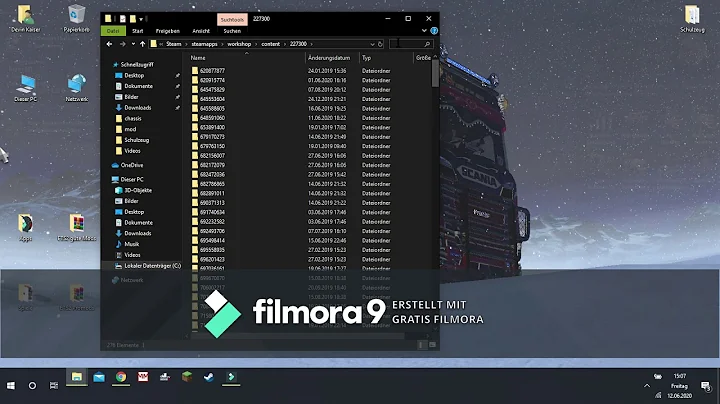Viewport: 720px width, 404px height.
Task: Go back with the Explorer back arrow
Action: click(109, 44)
